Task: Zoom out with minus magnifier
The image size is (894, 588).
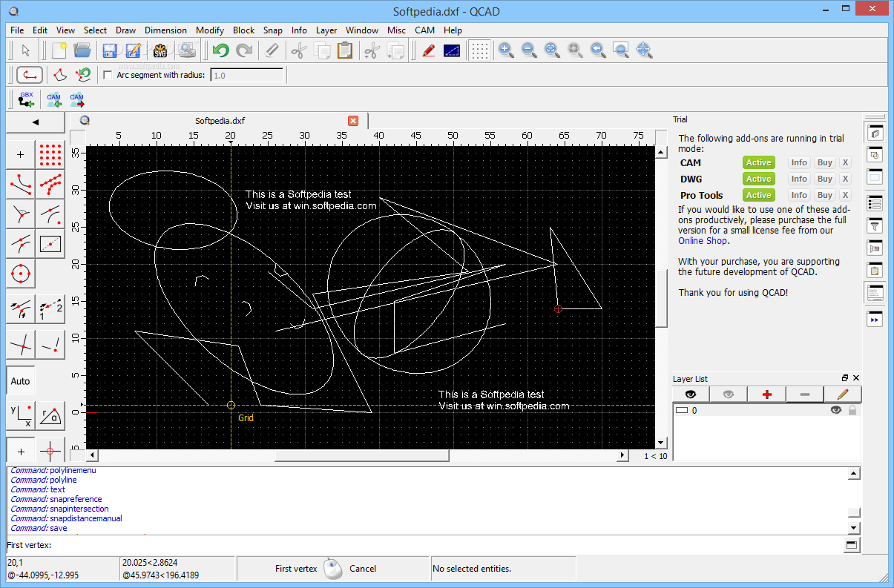Action: (x=529, y=50)
